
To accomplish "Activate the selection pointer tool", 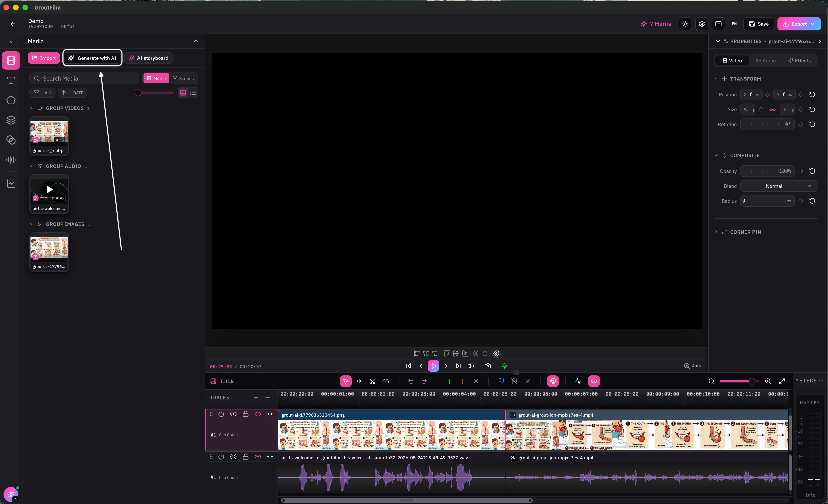I will pos(346,381).
